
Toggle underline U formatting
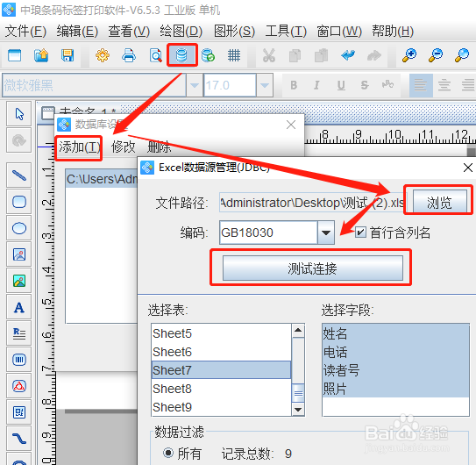[341, 85]
